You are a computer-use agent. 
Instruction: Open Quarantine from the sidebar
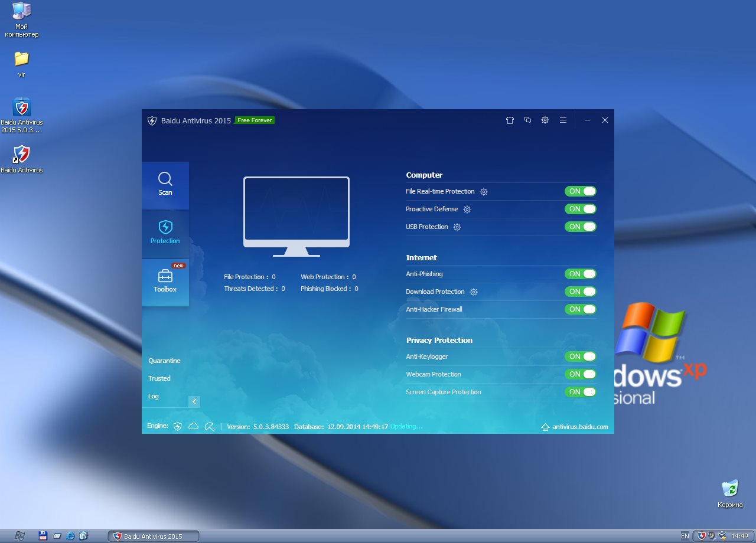(x=164, y=361)
